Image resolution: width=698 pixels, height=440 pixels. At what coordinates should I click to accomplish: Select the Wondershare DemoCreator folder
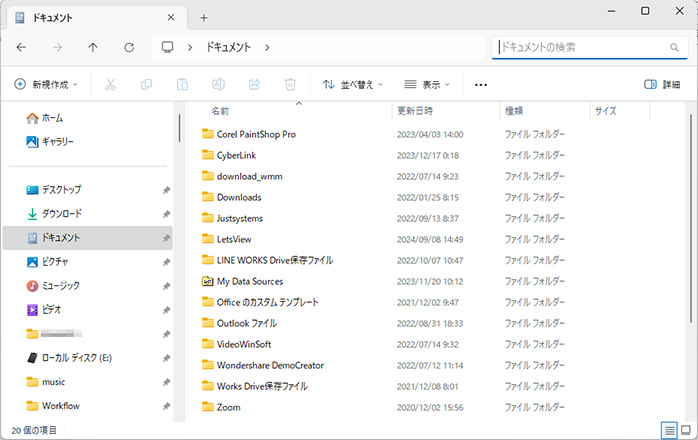[x=270, y=365]
